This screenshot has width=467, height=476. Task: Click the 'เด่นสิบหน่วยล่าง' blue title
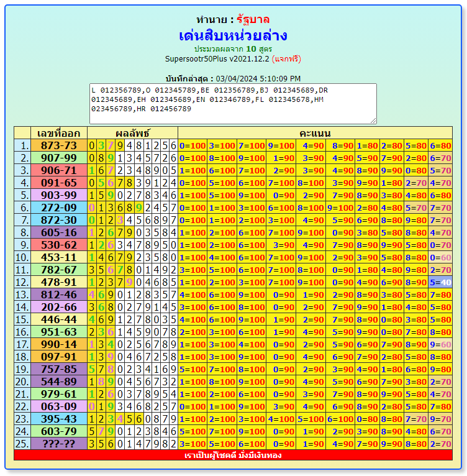233,35
